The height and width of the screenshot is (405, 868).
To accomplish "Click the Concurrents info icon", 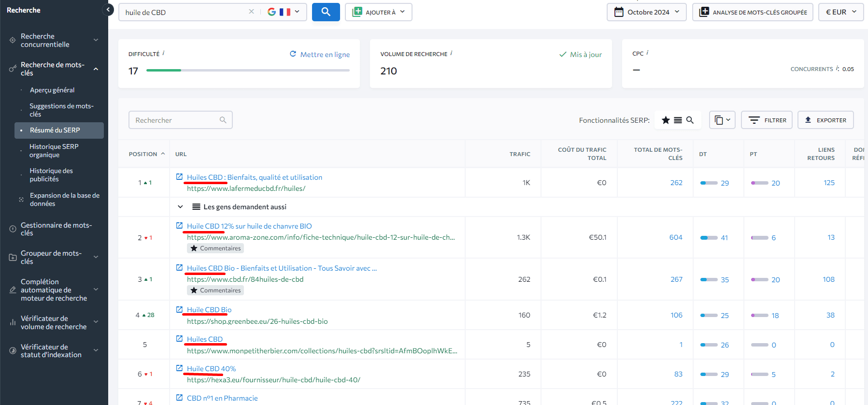I will coord(838,69).
